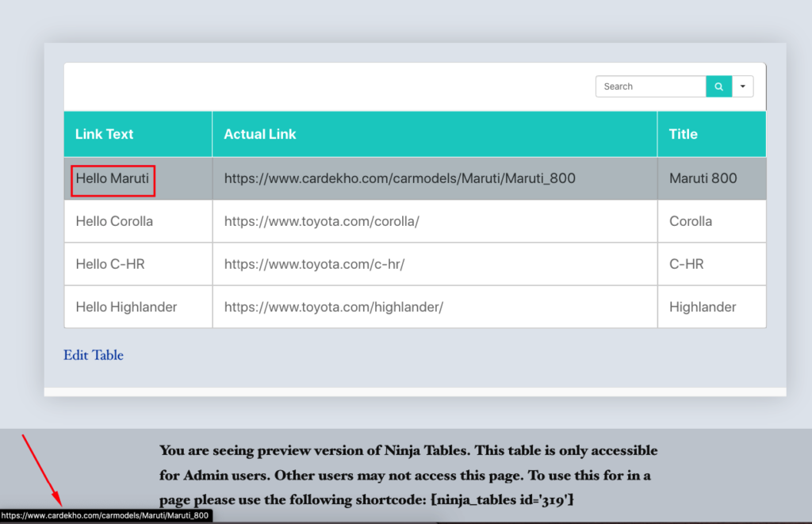This screenshot has width=812, height=524.
Task: Sort by the Title column header
Action: (684, 134)
